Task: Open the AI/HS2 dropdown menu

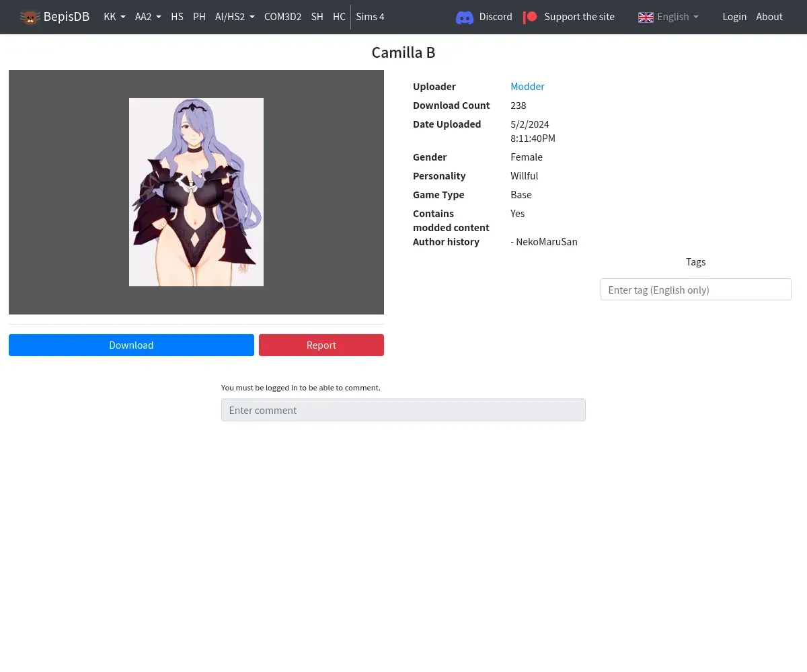Action: [x=235, y=17]
